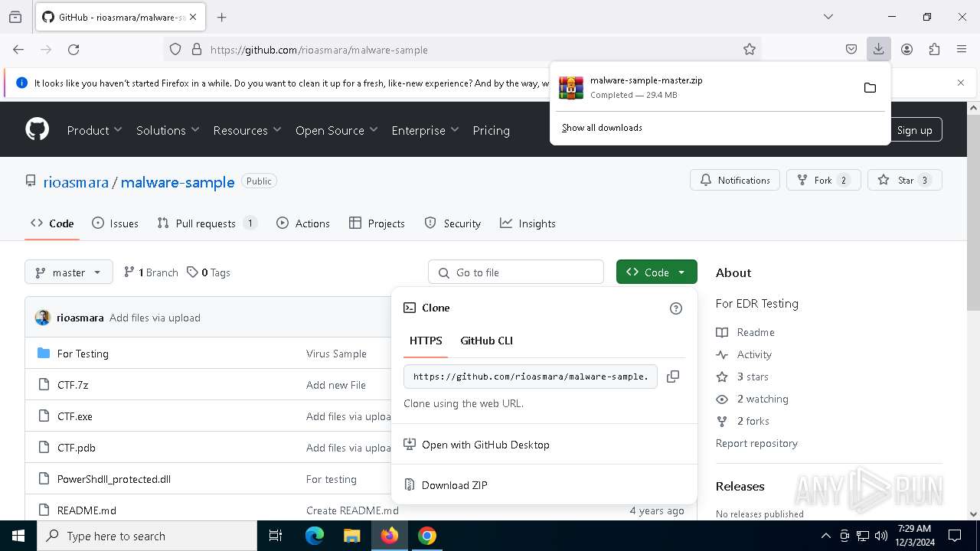Open the volume control tray icon

pyautogui.click(x=881, y=536)
